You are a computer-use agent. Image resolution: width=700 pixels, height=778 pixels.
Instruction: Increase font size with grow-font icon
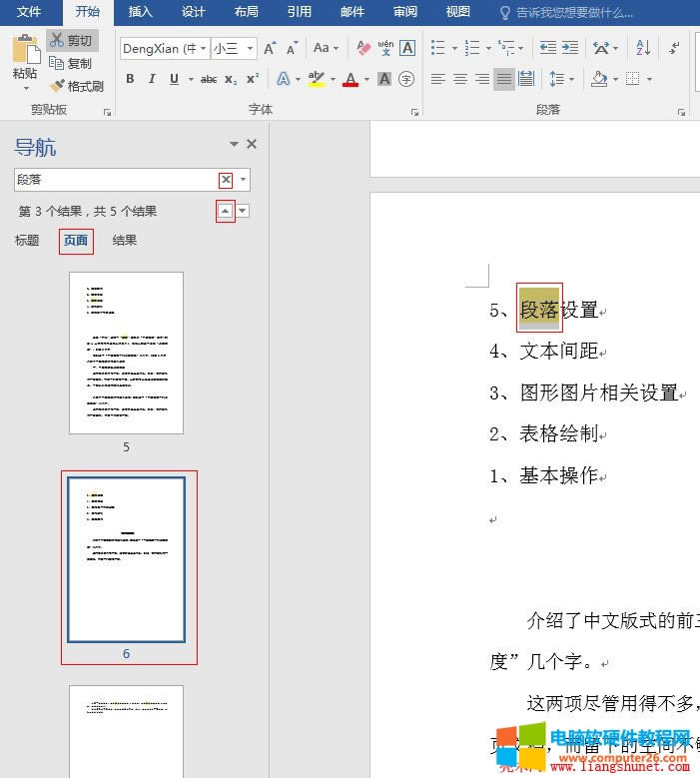(271, 48)
